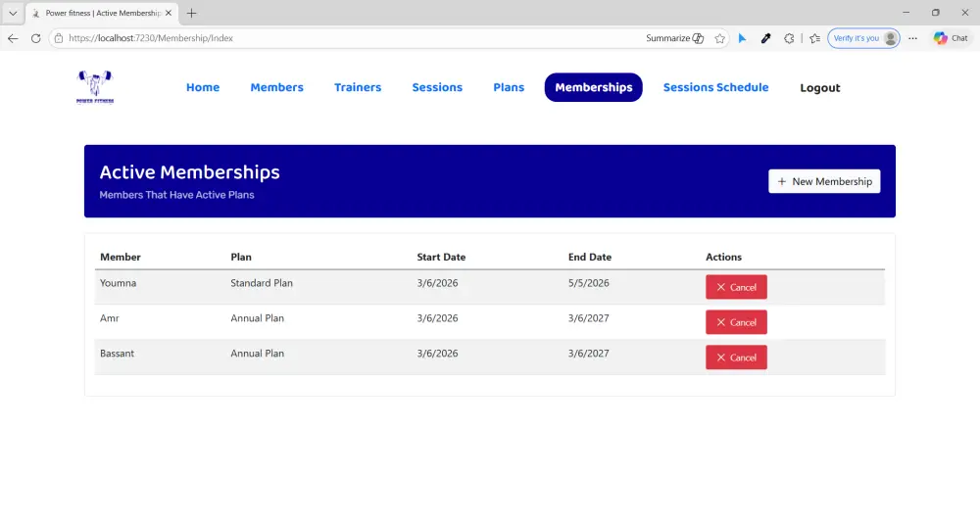Cancel Bassant's membership
Screen dimensions: 980x525
tap(736, 358)
